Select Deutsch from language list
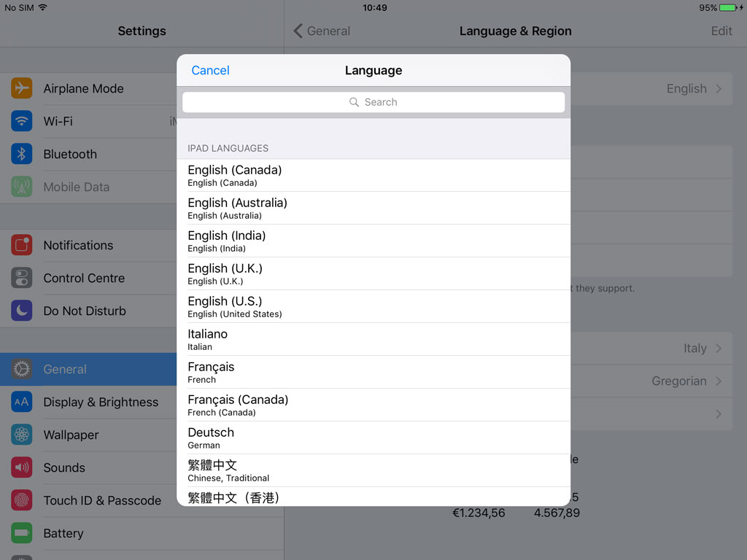The width and height of the screenshot is (747, 560). (373, 437)
